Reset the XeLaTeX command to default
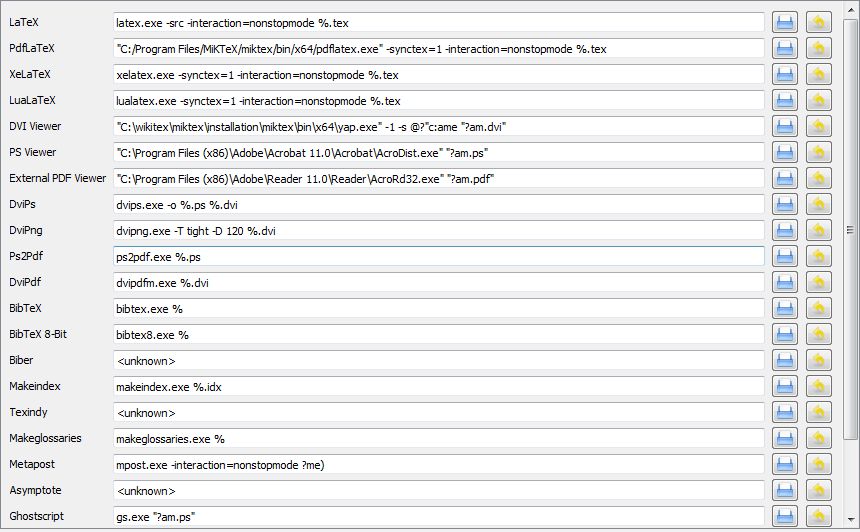860x532 pixels. click(x=818, y=75)
